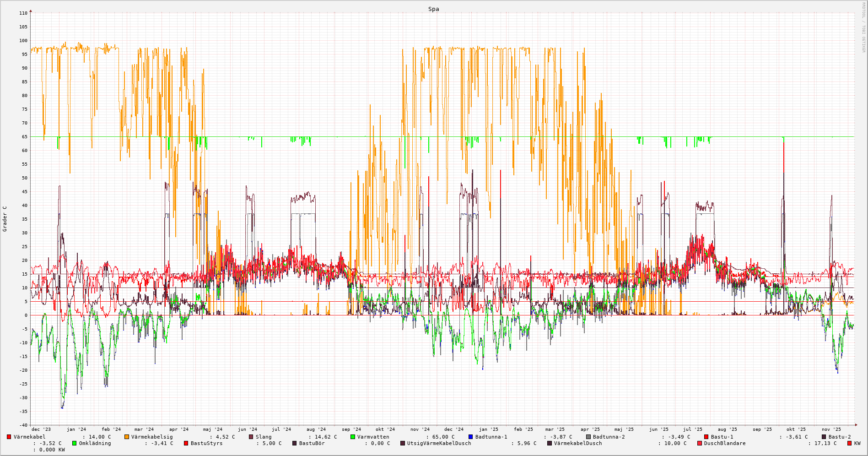
Task: Click the green Omklädning legend swatch
Action: click(75, 443)
